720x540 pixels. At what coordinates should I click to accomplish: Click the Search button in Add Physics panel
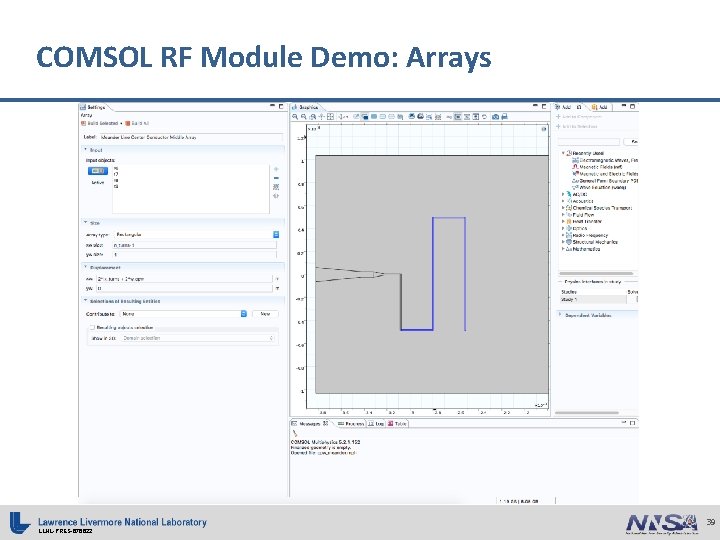coord(632,141)
